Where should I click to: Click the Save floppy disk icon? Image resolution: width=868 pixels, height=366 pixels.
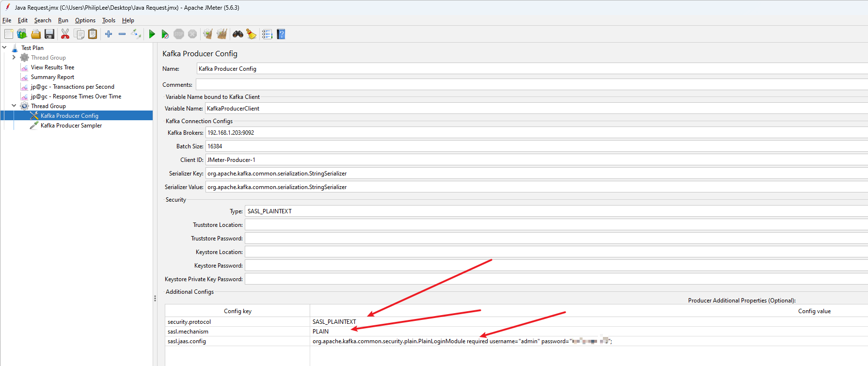point(49,34)
